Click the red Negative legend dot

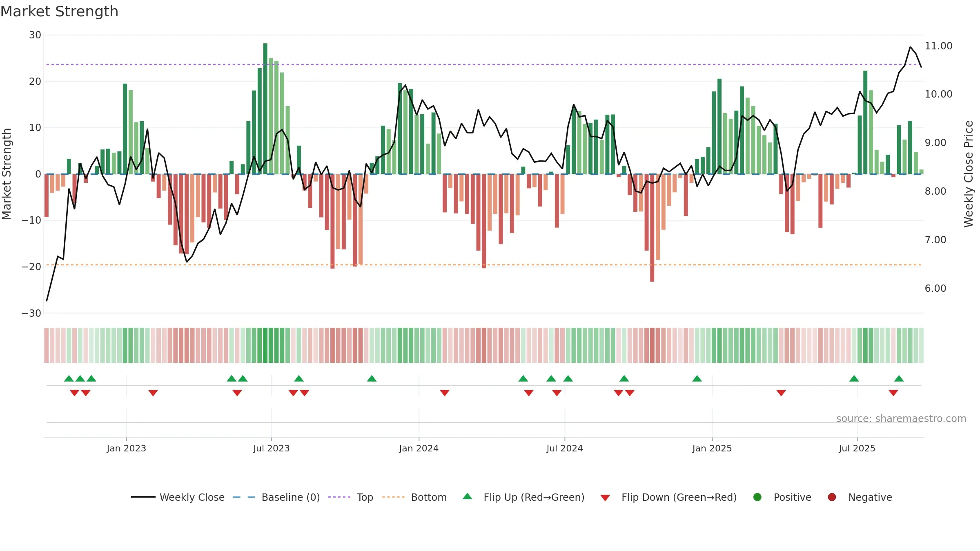pos(832,497)
